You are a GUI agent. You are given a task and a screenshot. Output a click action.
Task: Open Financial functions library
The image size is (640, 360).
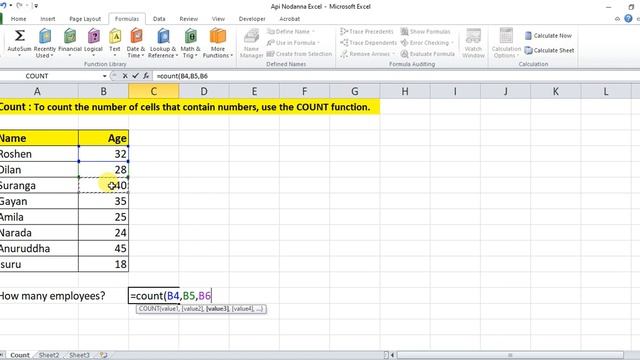[x=70, y=43]
